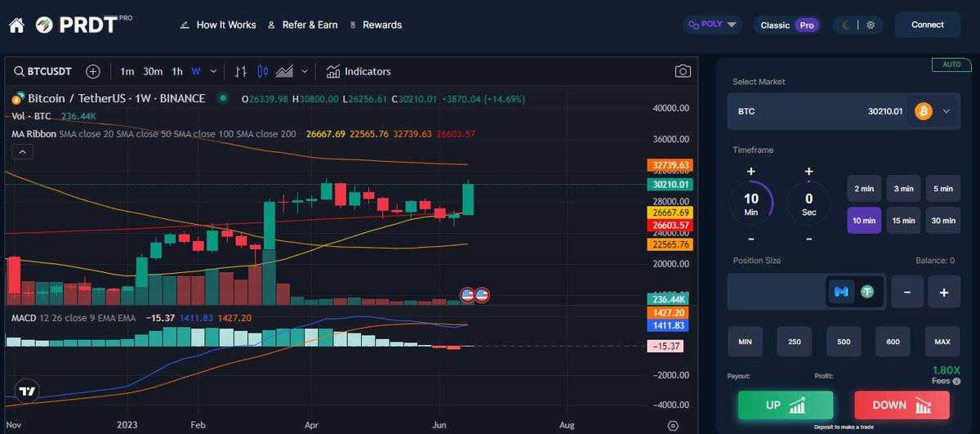This screenshot has width=980, height=434.
Task: Set position size to 500
Action: [844, 341]
